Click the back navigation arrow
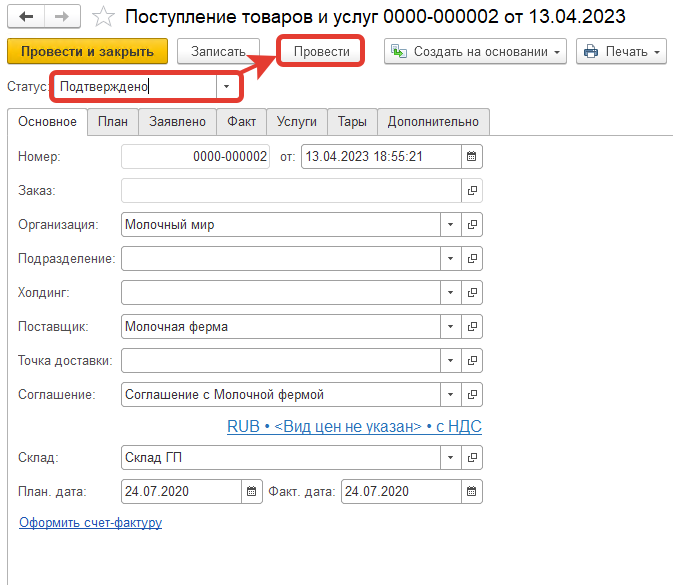Image resolution: width=673 pixels, height=585 pixels. click(x=25, y=17)
